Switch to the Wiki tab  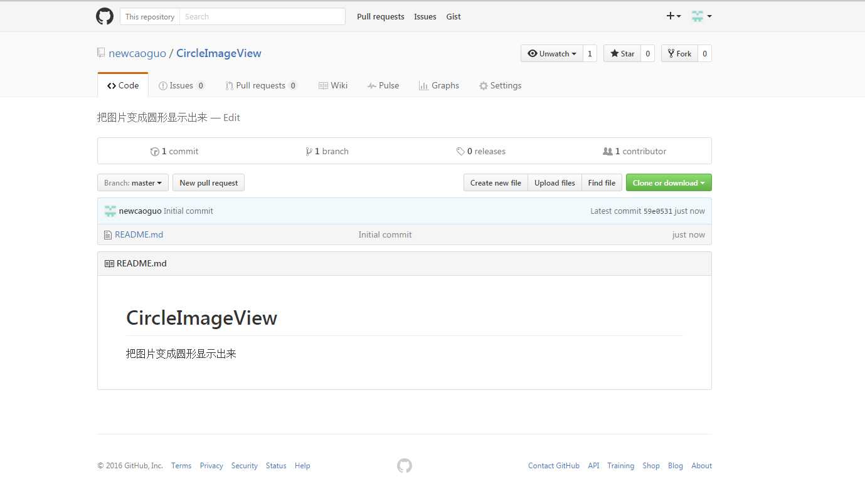(333, 85)
